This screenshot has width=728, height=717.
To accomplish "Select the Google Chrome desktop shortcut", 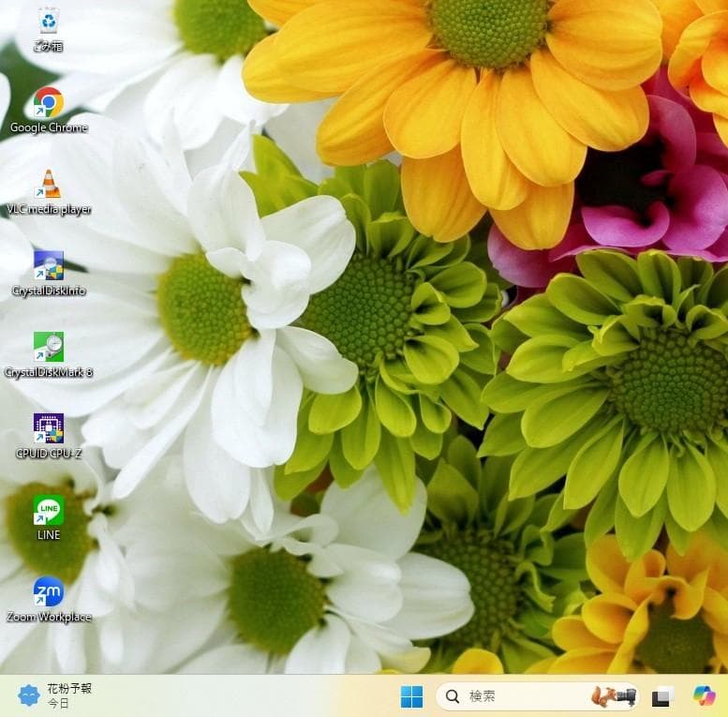I will point(48,103).
